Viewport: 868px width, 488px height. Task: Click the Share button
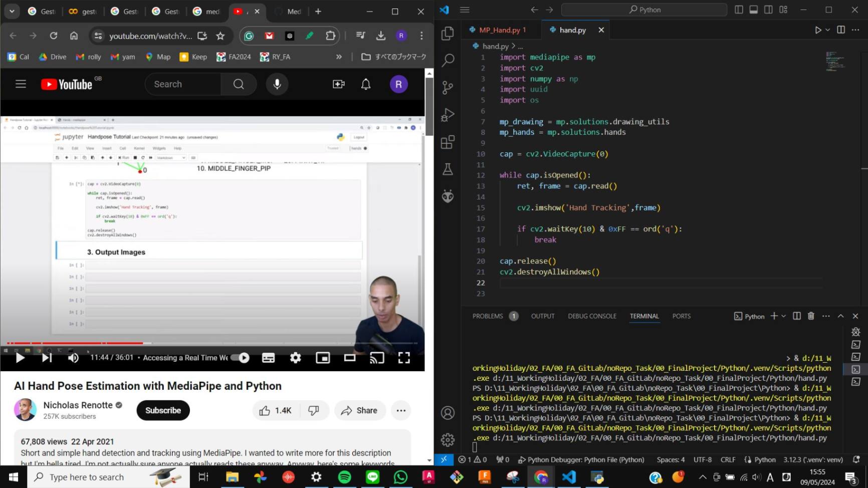click(x=359, y=410)
